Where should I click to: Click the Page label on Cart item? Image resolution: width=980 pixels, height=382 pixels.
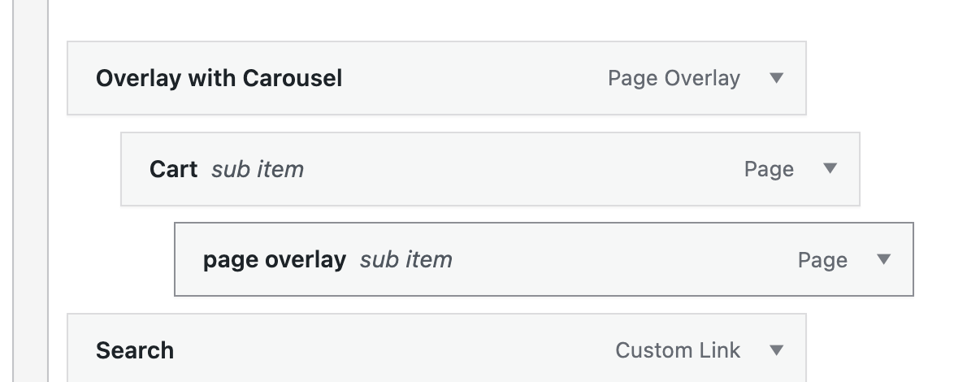pos(769,169)
